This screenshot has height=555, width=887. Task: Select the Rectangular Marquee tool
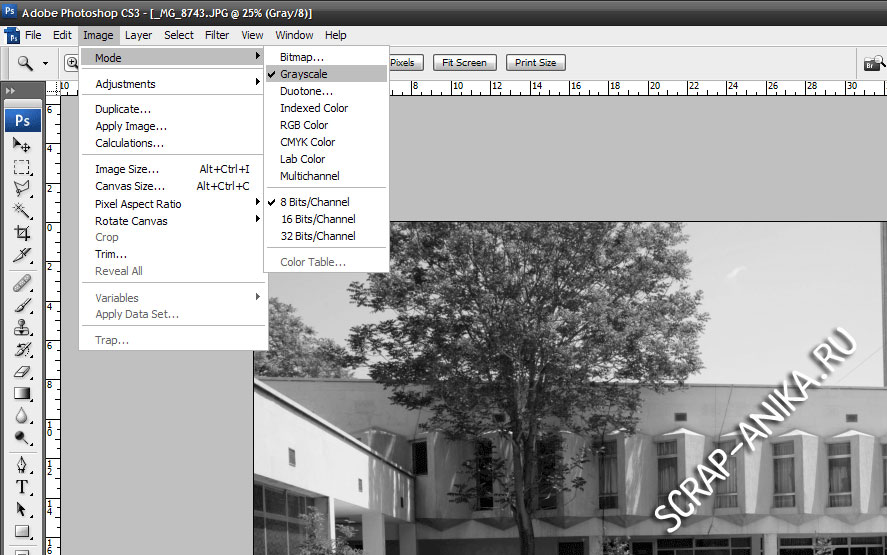point(22,167)
